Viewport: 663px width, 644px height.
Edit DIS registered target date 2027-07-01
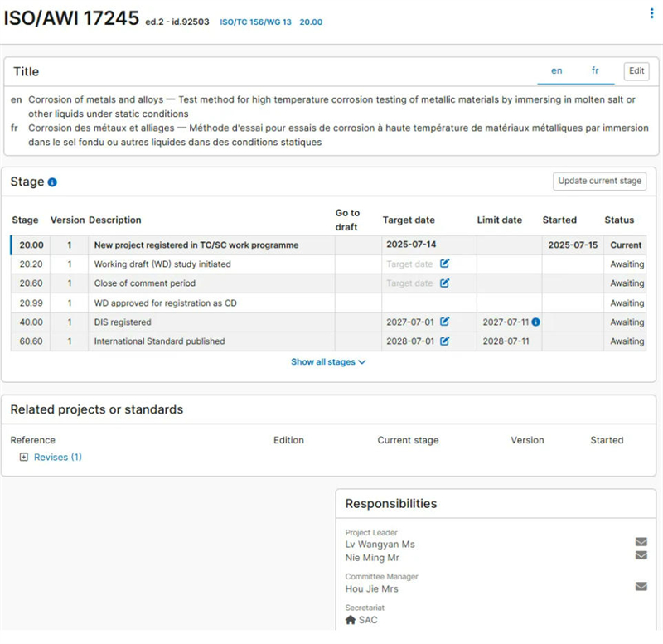point(444,322)
